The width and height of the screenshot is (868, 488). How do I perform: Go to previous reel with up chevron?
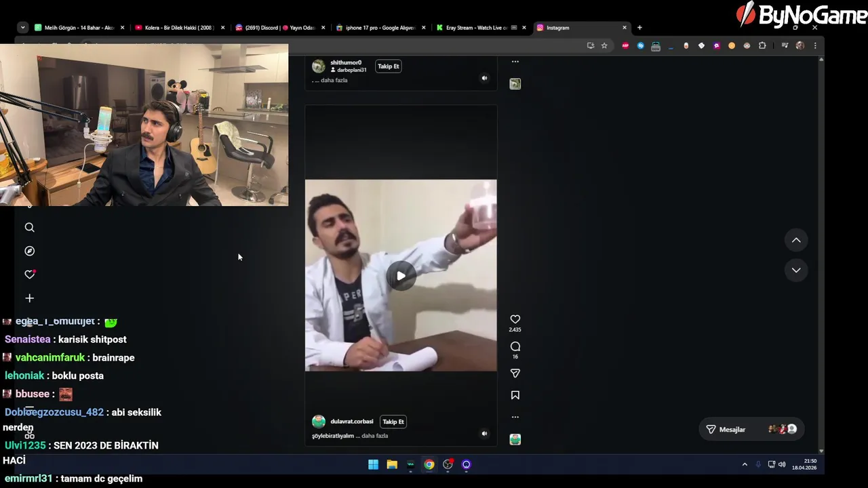pos(796,240)
